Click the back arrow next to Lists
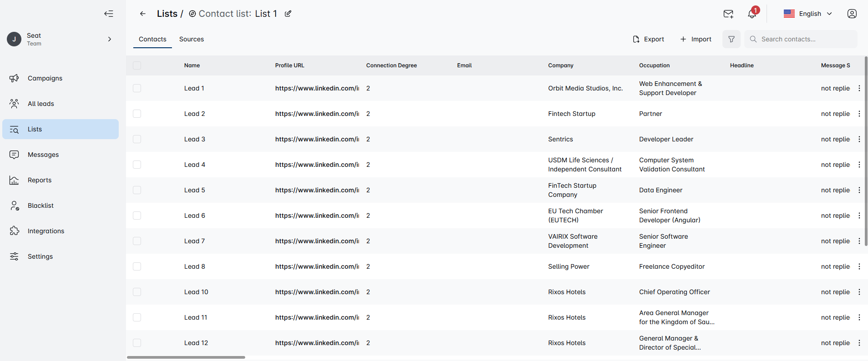Viewport: 868px width, 361px height. [x=143, y=14]
